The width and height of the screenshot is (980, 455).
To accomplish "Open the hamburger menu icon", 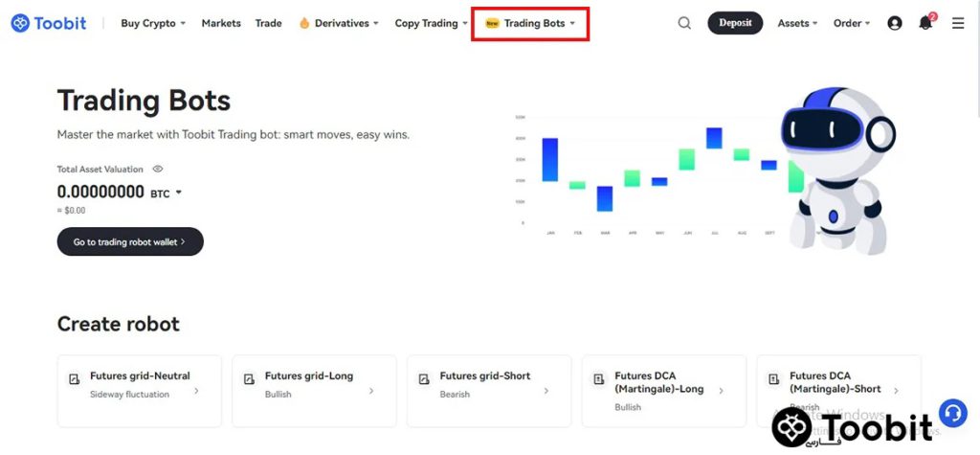I will coord(957,23).
